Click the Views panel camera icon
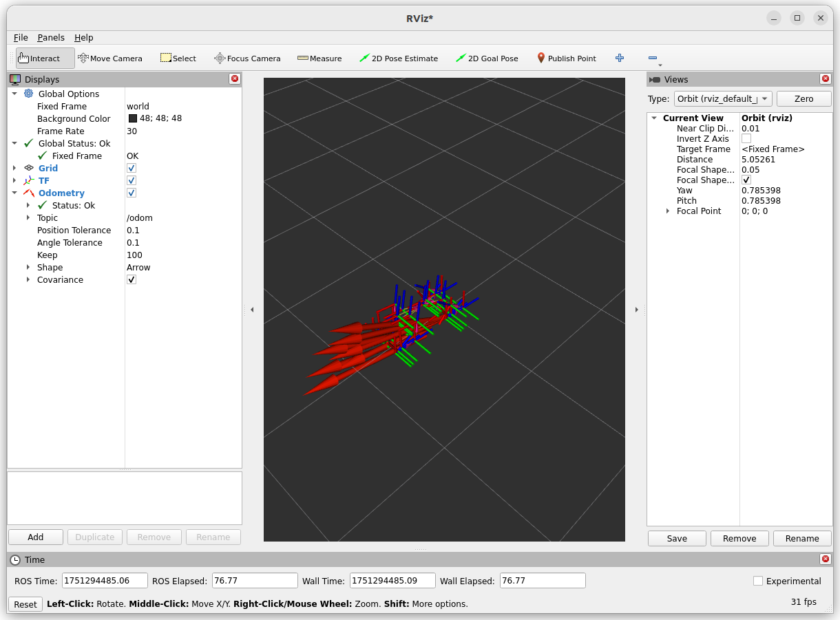 (655, 80)
